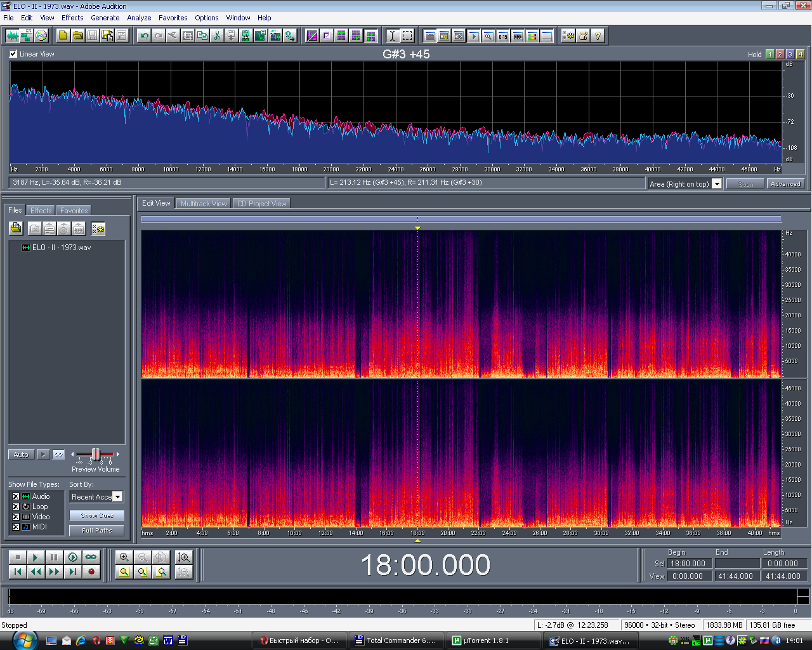Viewport: 812px width, 650px height.
Task: Open the Sort By Recent Access dropdown
Action: pyautogui.click(x=117, y=497)
